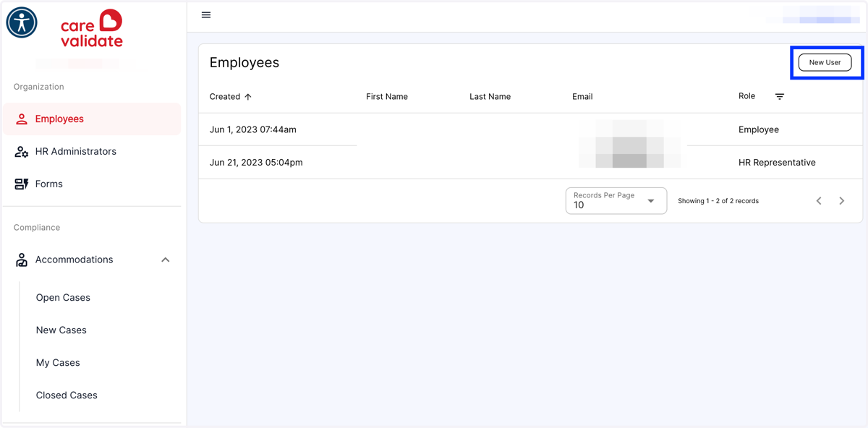This screenshot has height=428, width=868.
Task: Collapse the Accommodations section chevron
Action: (x=166, y=260)
